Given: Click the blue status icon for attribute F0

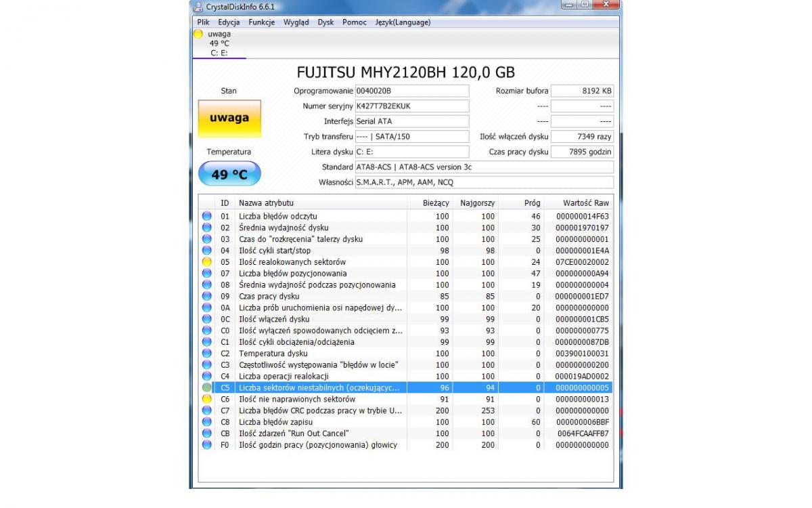Looking at the screenshot, I should (207, 445).
